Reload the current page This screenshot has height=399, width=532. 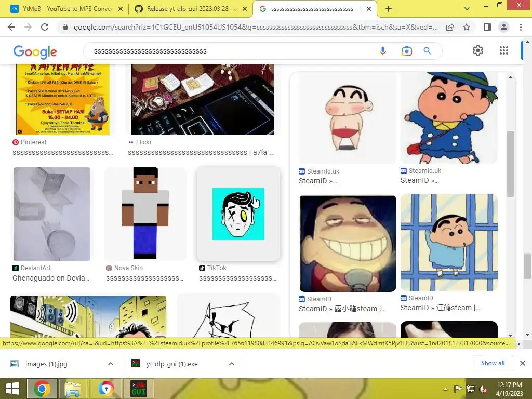[x=45, y=27]
